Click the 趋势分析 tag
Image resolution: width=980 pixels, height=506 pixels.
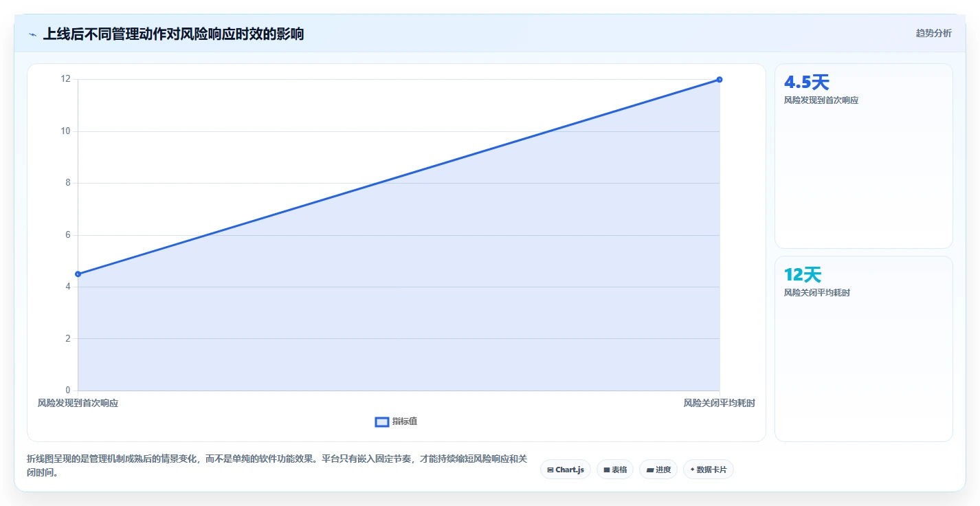[x=934, y=33]
